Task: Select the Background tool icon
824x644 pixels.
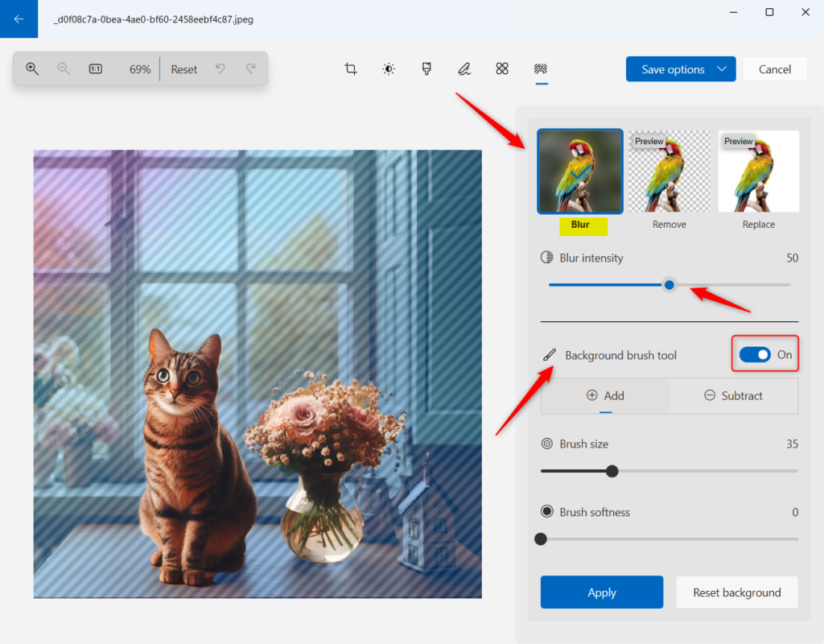Action: [x=541, y=69]
